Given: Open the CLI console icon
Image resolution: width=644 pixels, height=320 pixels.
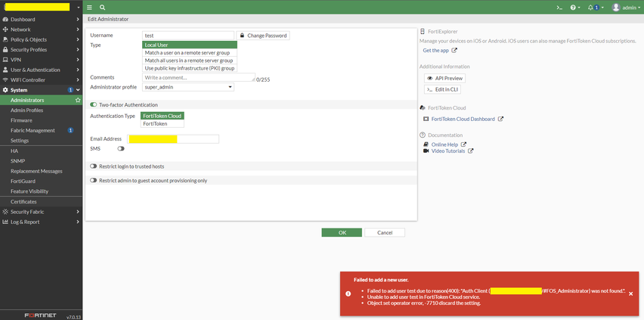Looking at the screenshot, I should [559, 8].
